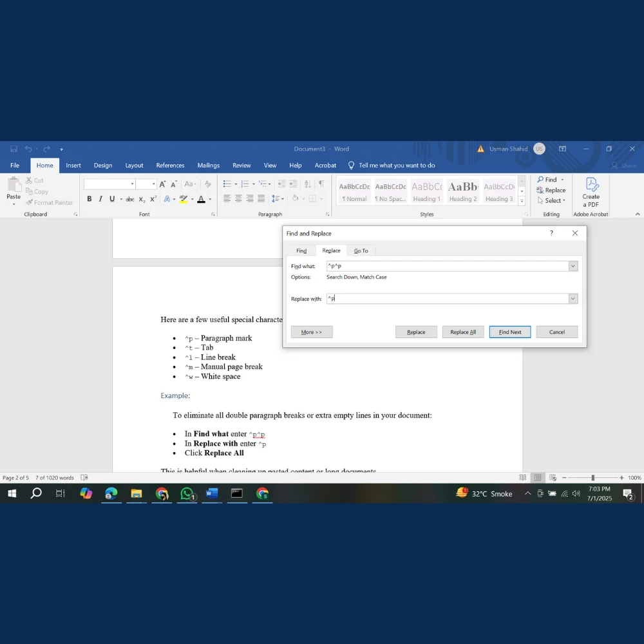Image resolution: width=644 pixels, height=644 pixels.
Task: Toggle Show/Hide paragraph marks
Action: click(321, 184)
